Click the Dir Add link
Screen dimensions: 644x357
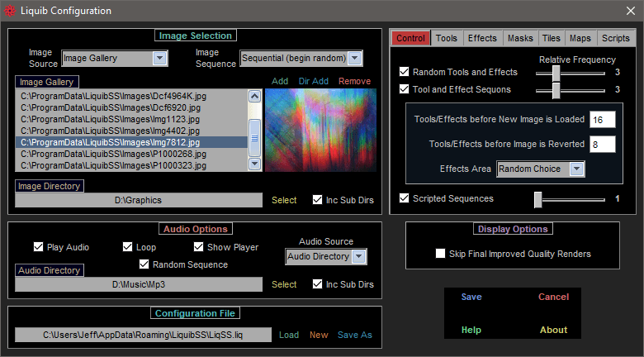coord(314,81)
